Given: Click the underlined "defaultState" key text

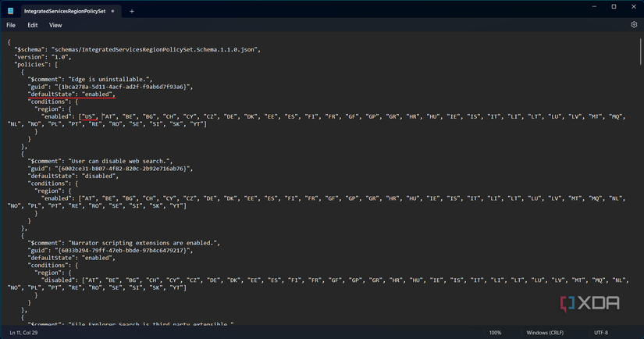Looking at the screenshot, I should pos(50,94).
